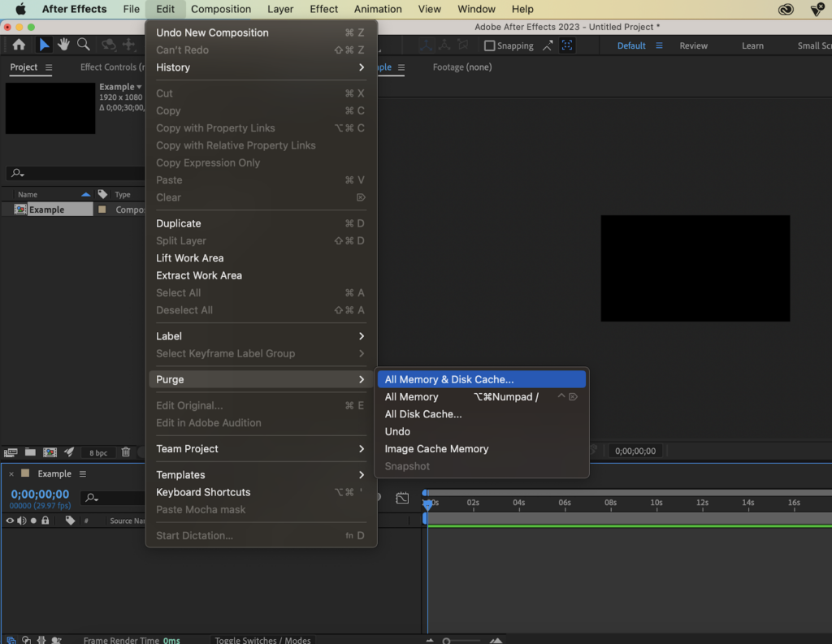Select the Zoom magnifier tool
Image resolution: width=832 pixels, height=644 pixels.
click(84, 45)
